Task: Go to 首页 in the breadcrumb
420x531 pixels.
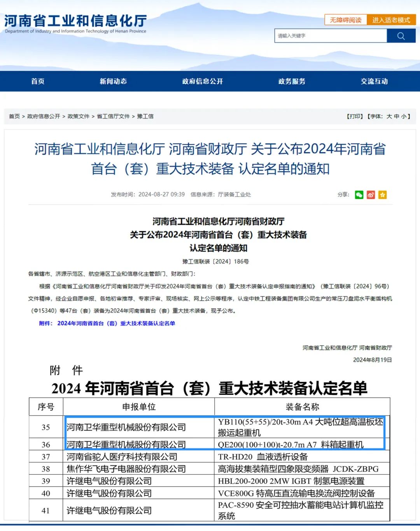Action: click(14, 116)
